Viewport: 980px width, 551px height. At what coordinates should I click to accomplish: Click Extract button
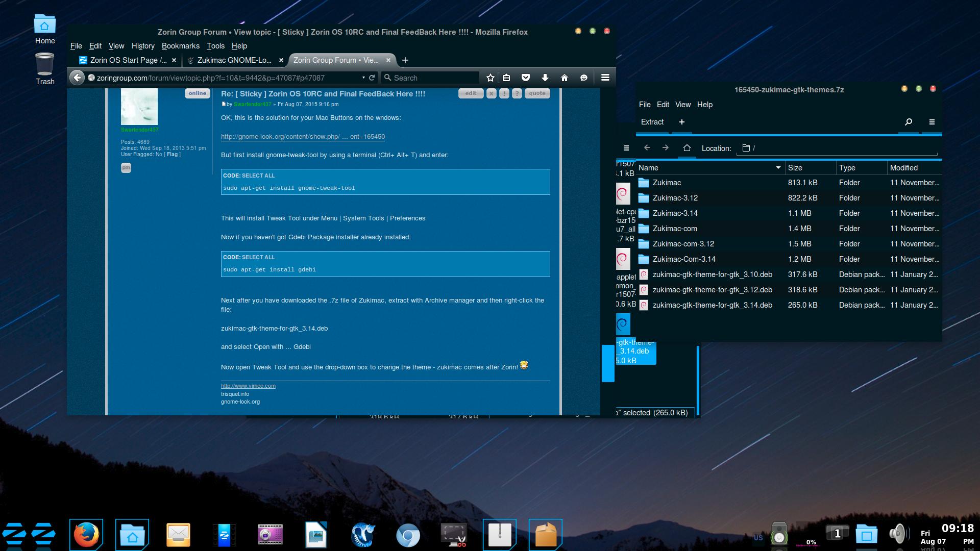652,122
